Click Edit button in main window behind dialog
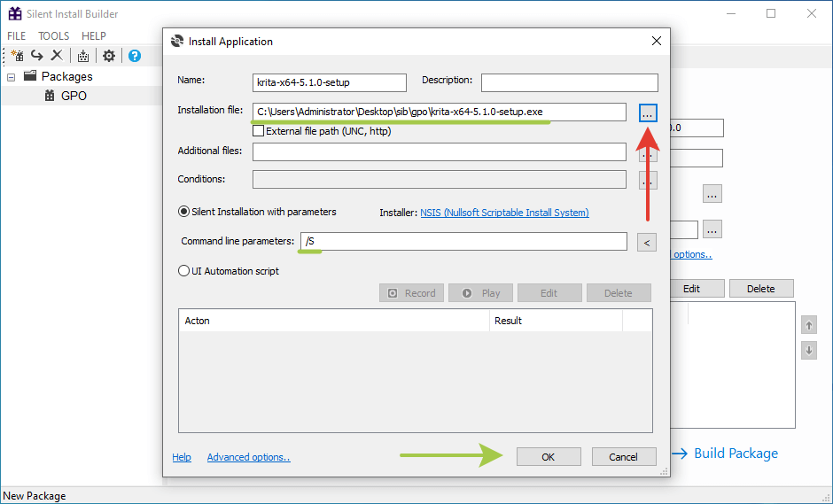The height and width of the screenshot is (504, 833). [697, 289]
